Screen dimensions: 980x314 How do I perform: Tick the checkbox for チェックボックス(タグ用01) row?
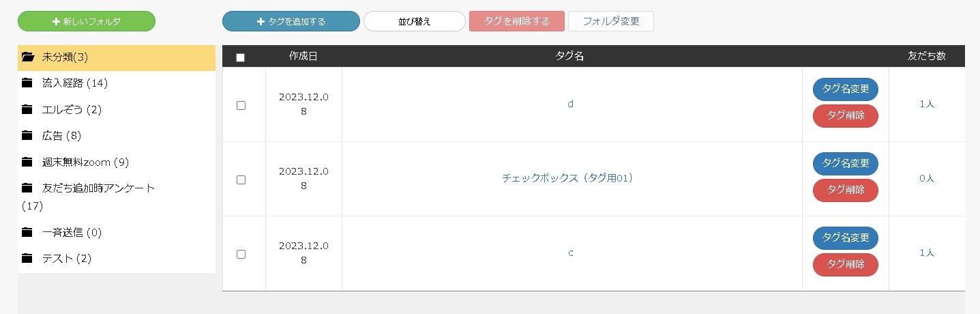(241, 180)
